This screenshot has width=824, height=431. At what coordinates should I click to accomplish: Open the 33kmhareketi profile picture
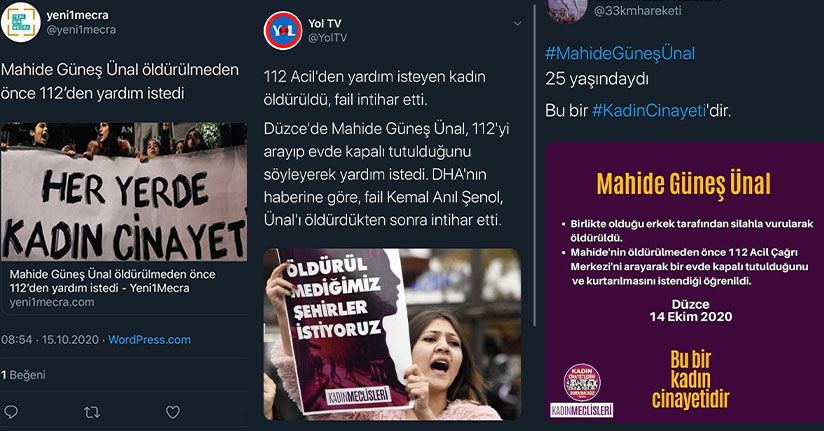point(567,10)
